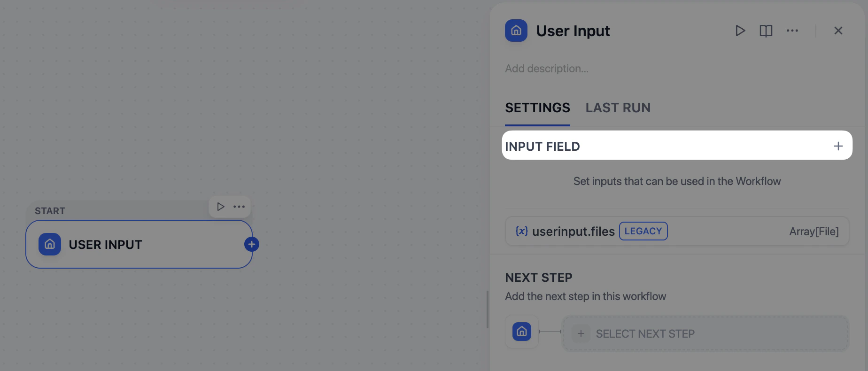868x371 pixels.
Task: Switch to the Last Run tab
Action: pos(618,108)
